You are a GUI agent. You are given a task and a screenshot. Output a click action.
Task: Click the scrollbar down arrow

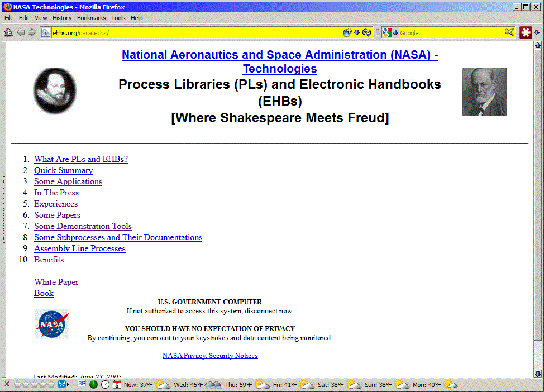(538, 374)
